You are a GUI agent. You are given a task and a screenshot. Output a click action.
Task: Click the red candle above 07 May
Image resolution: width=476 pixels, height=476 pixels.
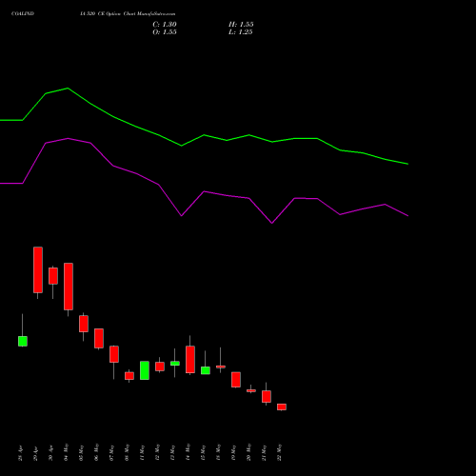[114, 354]
